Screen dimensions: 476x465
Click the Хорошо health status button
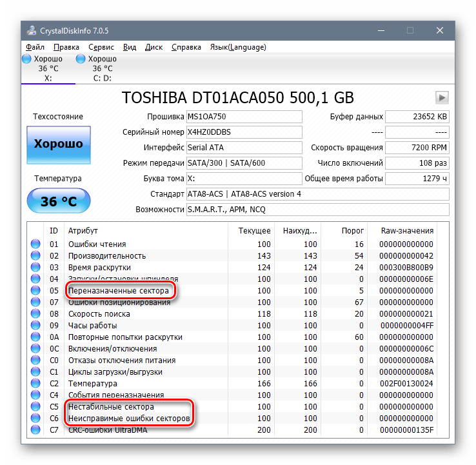pos(59,145)
